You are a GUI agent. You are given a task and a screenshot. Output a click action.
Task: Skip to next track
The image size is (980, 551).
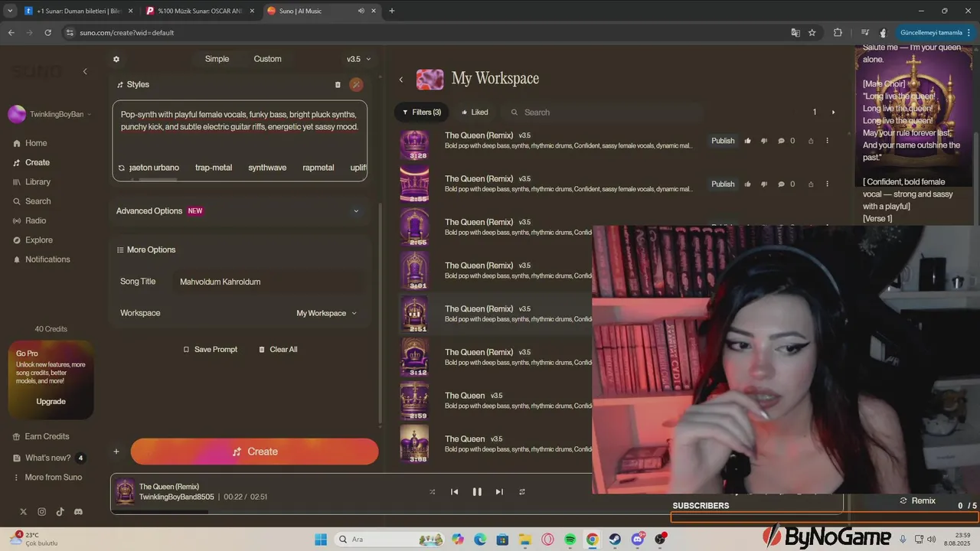point(499,492)
